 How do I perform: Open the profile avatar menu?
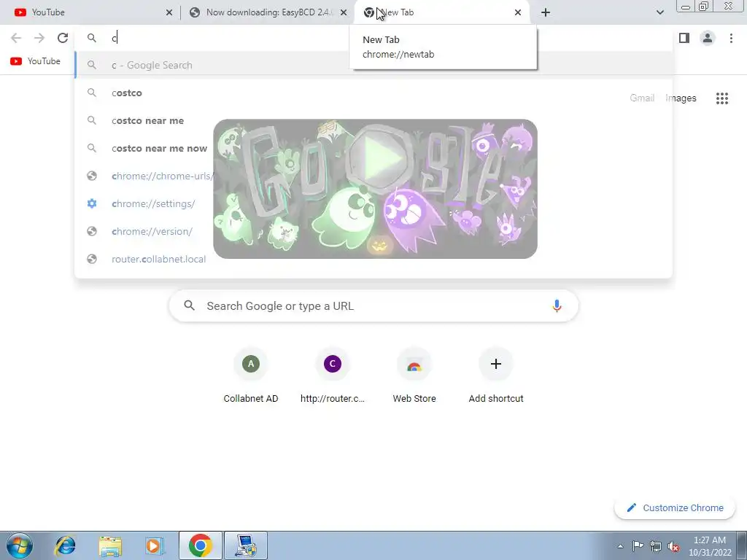coord(708,38)
